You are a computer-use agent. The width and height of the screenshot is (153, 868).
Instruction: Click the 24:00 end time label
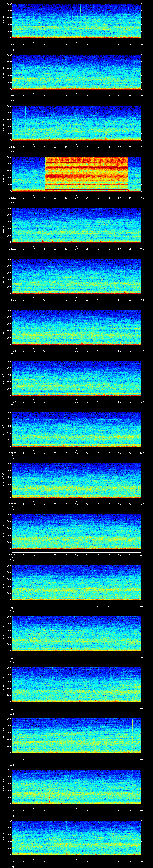click(141, 504)
